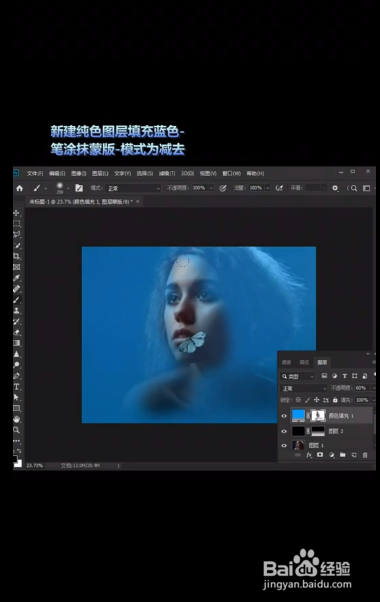Open the Image menu
Image resolution: width=380 pixels, height=602 pixels.
[78, 174]
